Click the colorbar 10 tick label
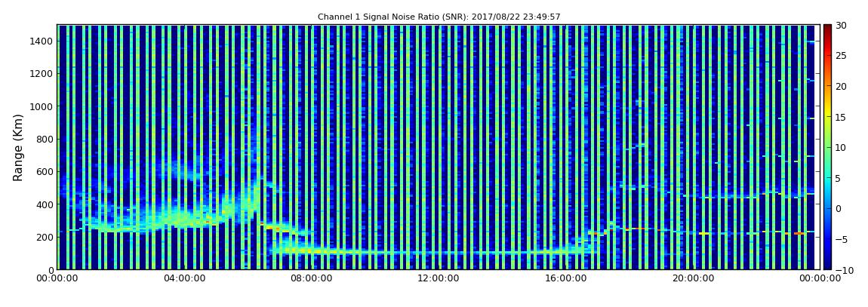 [842, 148]
